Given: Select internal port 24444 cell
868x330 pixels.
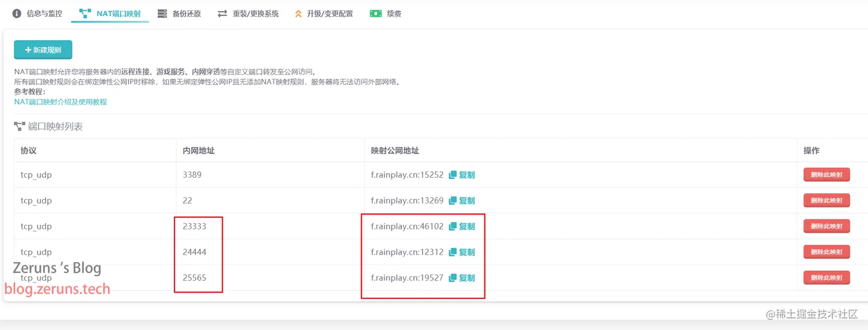Looking at the screenshot, I should coord(270,252).
